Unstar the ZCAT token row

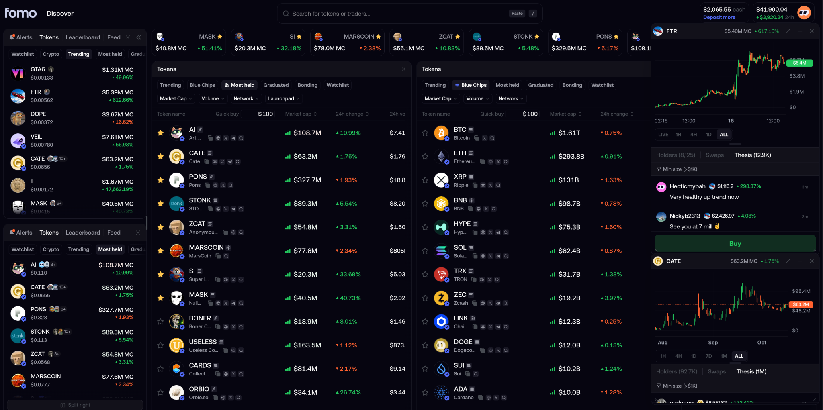coord(161,227)
